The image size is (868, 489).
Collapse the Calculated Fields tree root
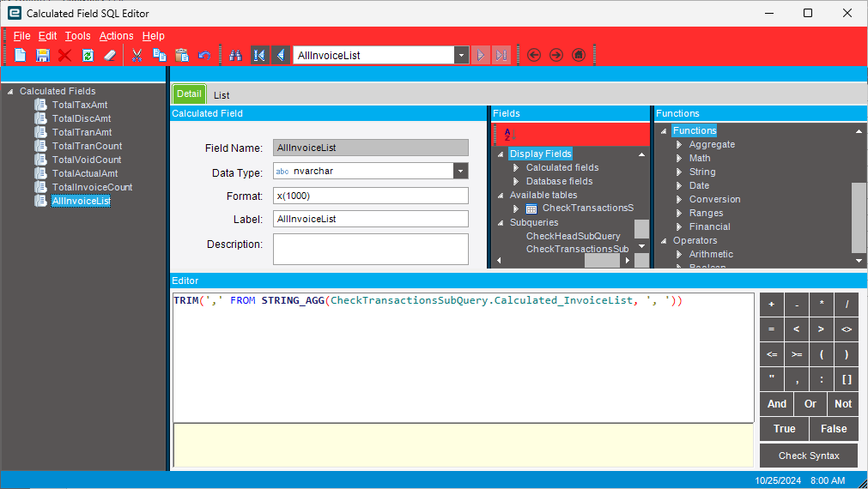click(10, 92)
